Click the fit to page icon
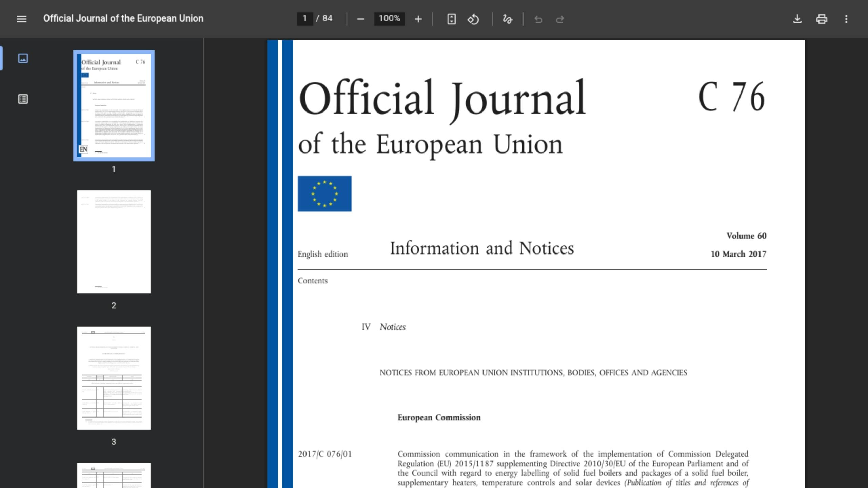Screen dimensions: 868x488 click(451, 19)
